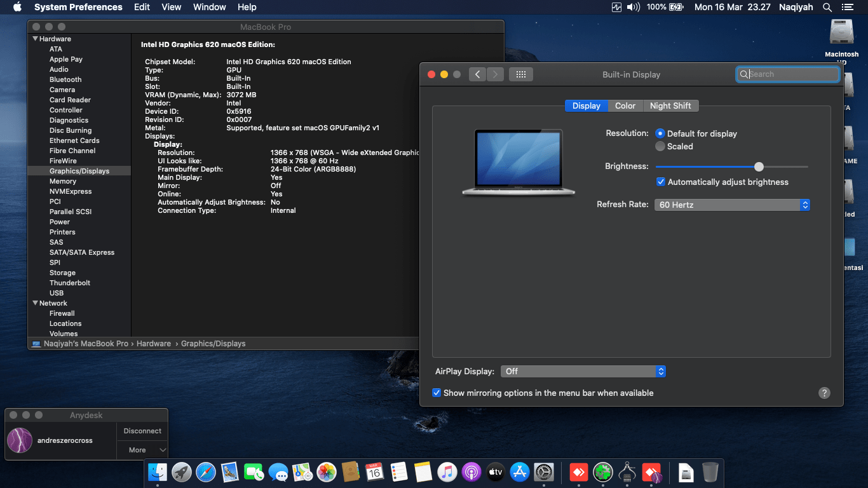Click Disconnect in the AnyDesk window

(x=142, y=431)
